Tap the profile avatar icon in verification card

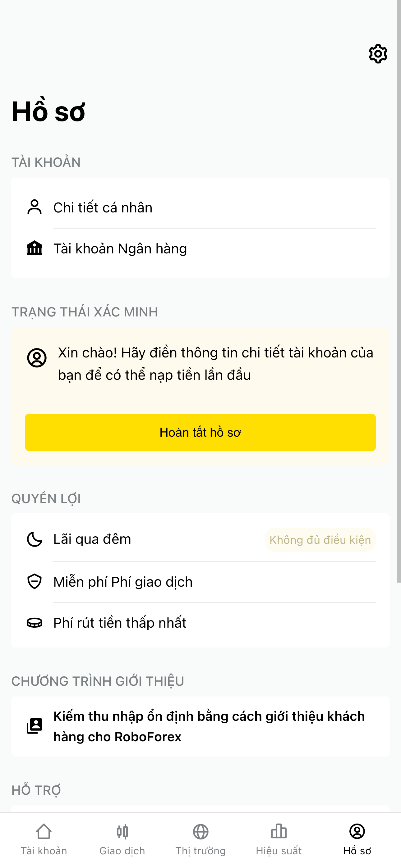click(x=37, y=357)
